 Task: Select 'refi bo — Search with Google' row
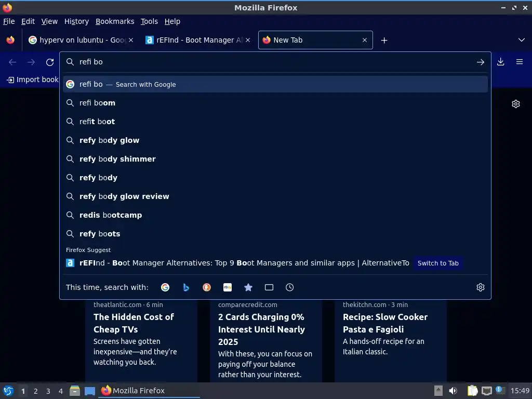pyautogui.click(x=275, y=85)
